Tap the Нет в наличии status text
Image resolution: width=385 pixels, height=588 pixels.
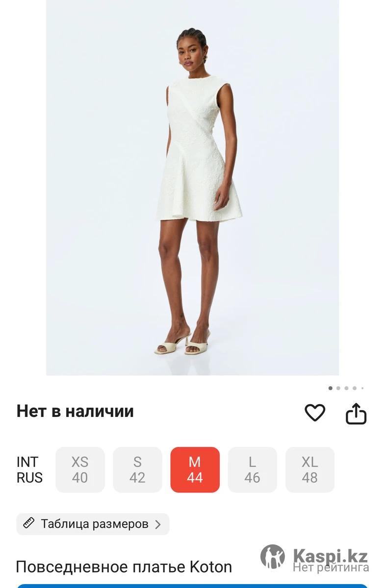pyautogui.click(x=75, y=411)
